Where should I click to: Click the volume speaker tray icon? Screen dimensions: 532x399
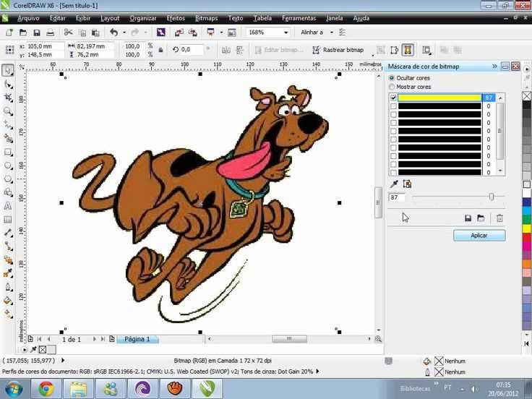tap(474, 389)
